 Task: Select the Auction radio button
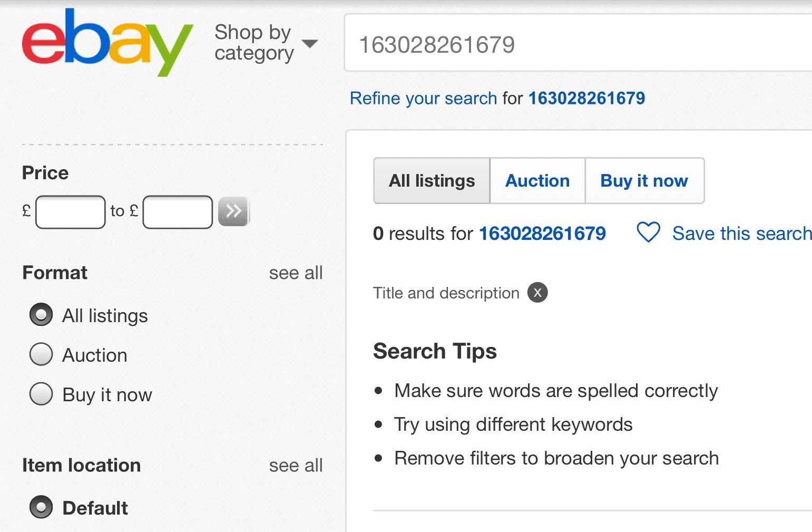pos(41,354)
